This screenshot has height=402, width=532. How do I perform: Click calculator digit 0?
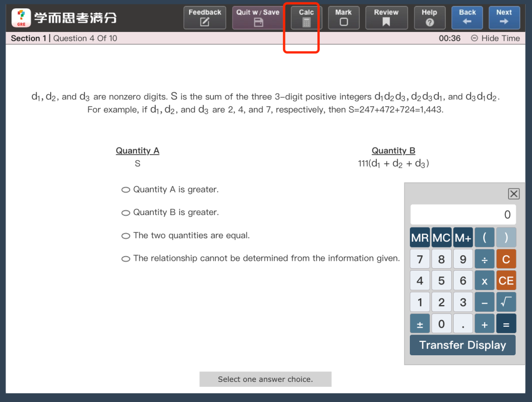pos(441,324)
